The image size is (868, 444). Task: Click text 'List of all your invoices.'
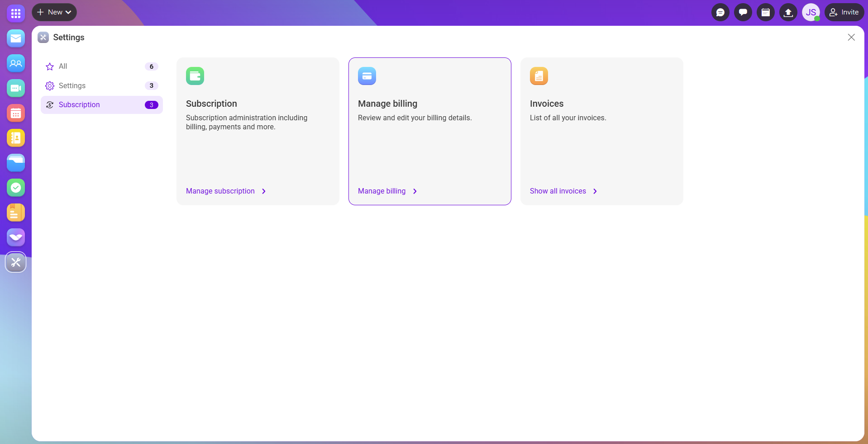pos(568,118)
